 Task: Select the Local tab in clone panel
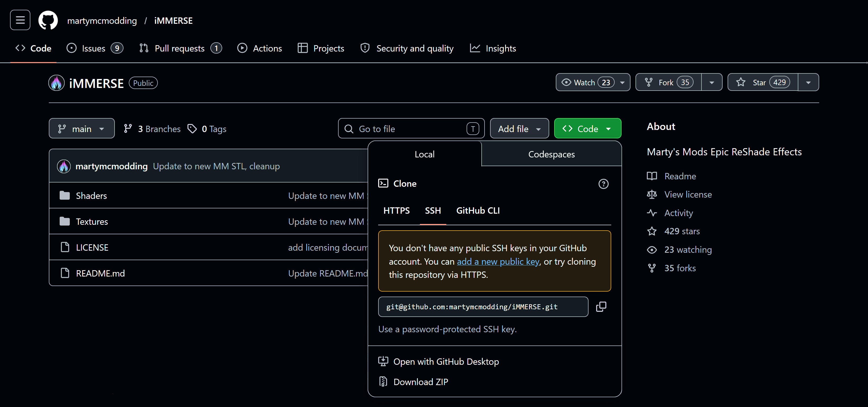click(x=425, y=154)
